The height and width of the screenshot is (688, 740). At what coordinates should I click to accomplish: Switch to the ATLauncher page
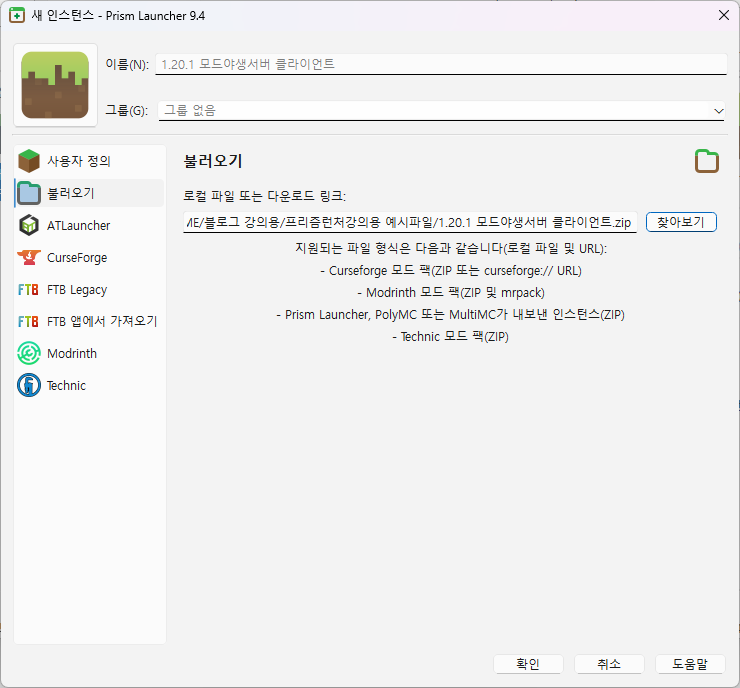90,225
